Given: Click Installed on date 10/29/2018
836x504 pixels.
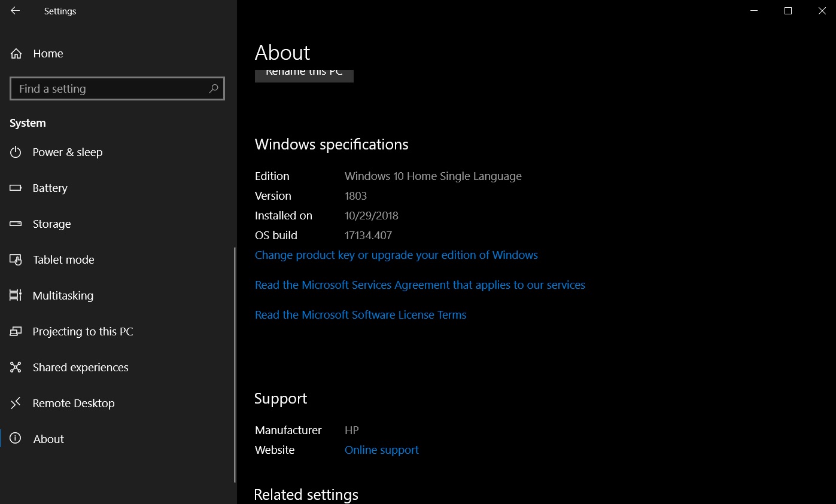Looking at the screenshot, I should [371, 216].
